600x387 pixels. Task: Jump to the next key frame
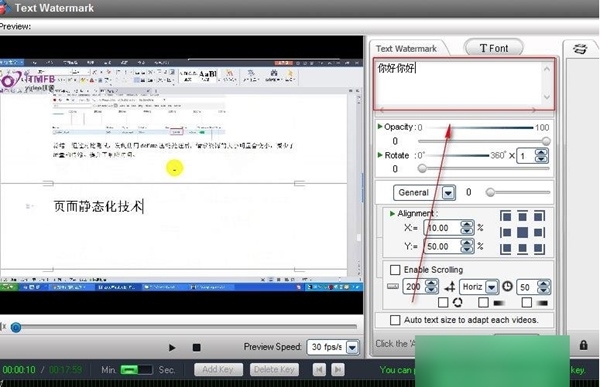pos(338,369)
